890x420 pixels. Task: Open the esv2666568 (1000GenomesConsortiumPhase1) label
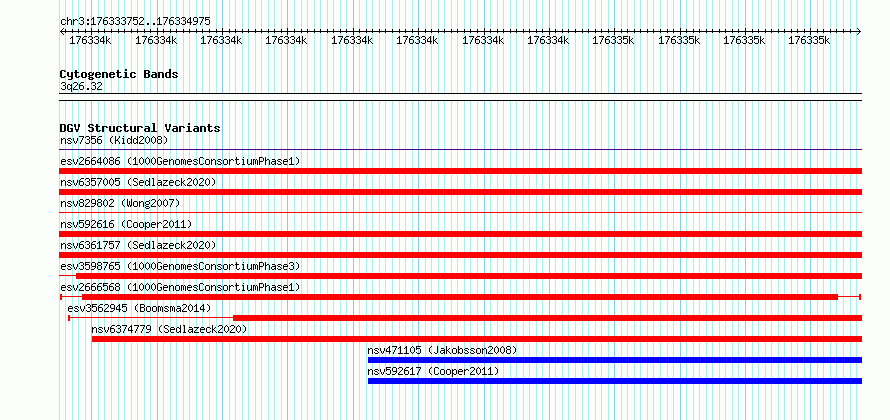pyautogui.click(x=180, y=287)
